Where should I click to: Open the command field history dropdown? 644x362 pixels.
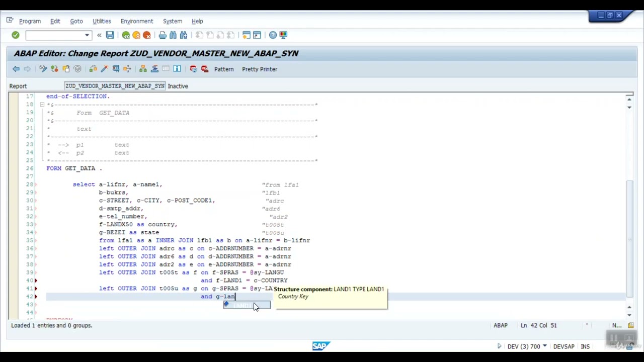tap(87, 35)
